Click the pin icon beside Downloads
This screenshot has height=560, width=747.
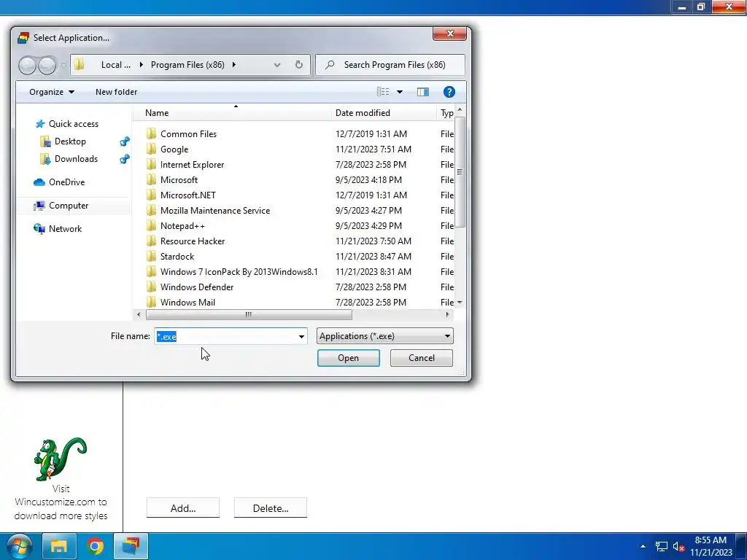124,159
